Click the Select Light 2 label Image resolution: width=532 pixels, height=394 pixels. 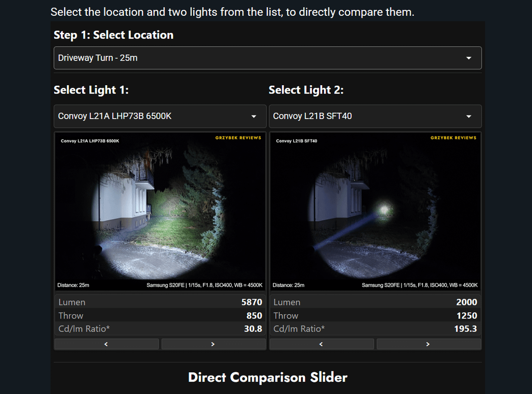[306, 90]
